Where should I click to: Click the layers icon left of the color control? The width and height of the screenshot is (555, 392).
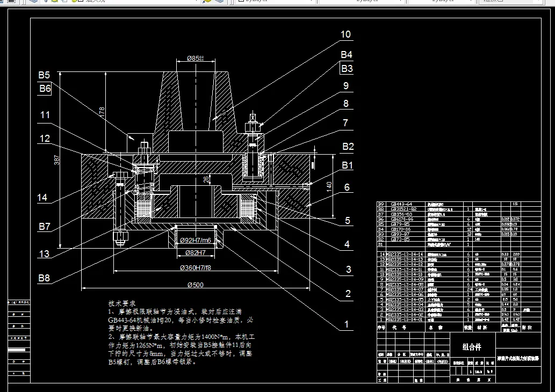(219, 3)
